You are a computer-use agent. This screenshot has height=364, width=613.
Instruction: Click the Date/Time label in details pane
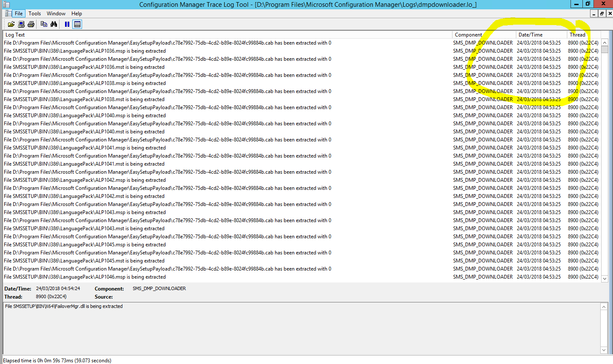click(18, 289)
